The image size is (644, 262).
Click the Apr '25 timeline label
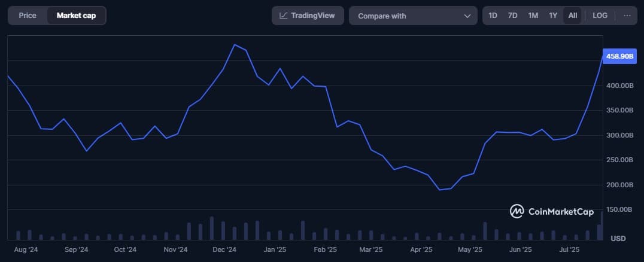pyautogui.click(x=420, y=249)
